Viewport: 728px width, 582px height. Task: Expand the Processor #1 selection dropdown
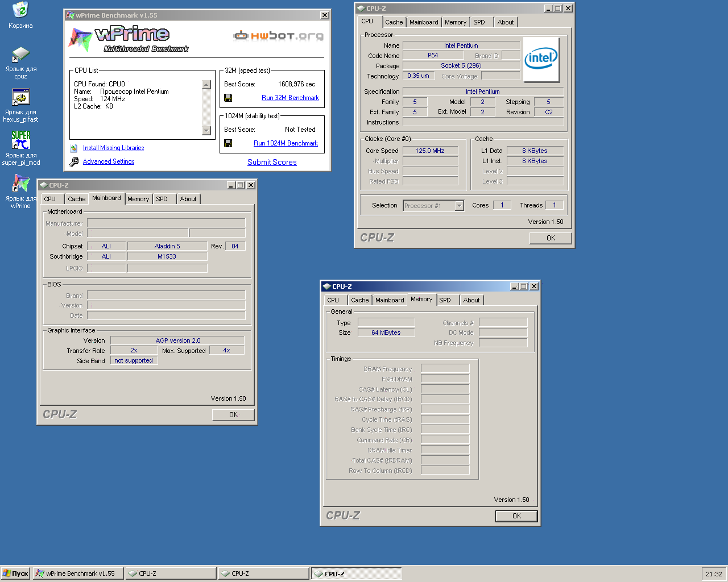pyautogui.click(x=459, y=206)
